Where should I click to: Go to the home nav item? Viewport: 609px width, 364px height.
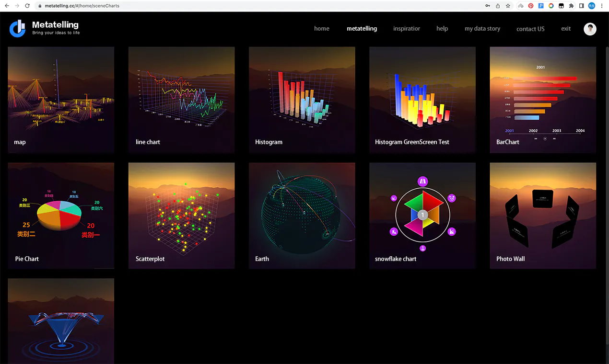(322, 29)
